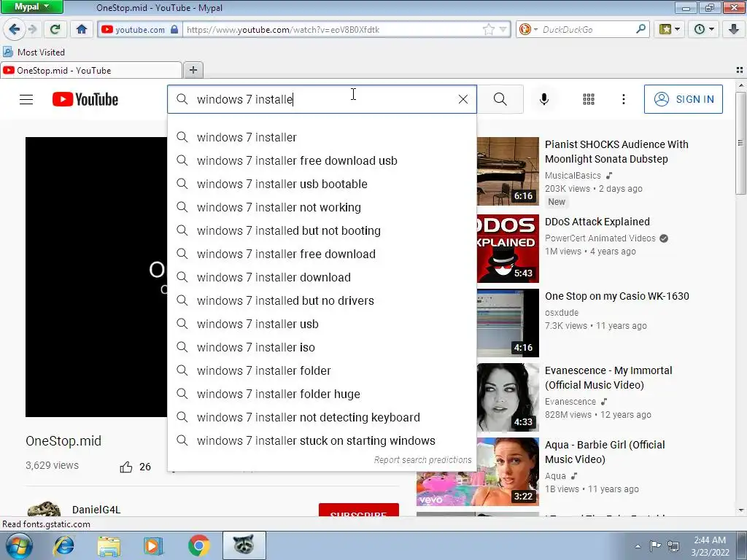Viewport: 747px width, 560px height.
Task: Choose 'windows 7 installer folder' suggestion
Action: (x=322, y=370)
